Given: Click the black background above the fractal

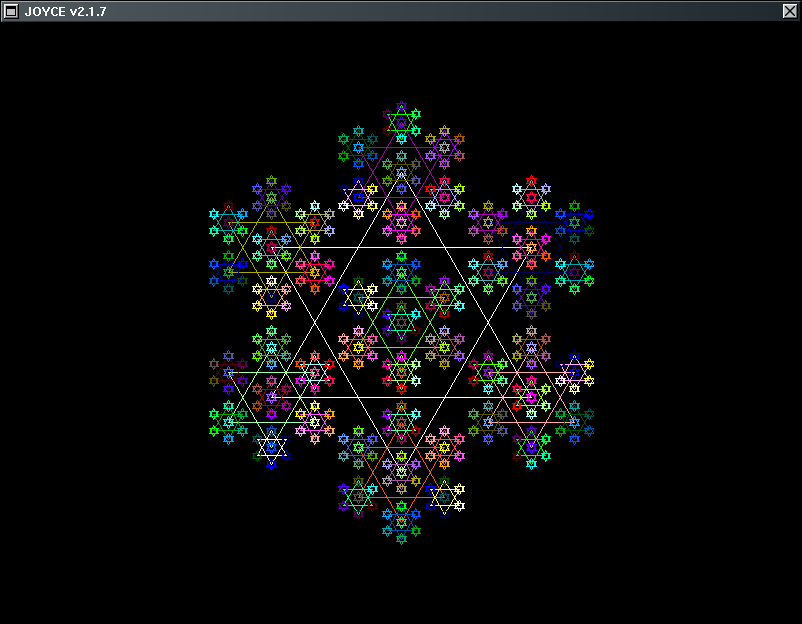Looking at the screenshot, I should tap(400, 60).
